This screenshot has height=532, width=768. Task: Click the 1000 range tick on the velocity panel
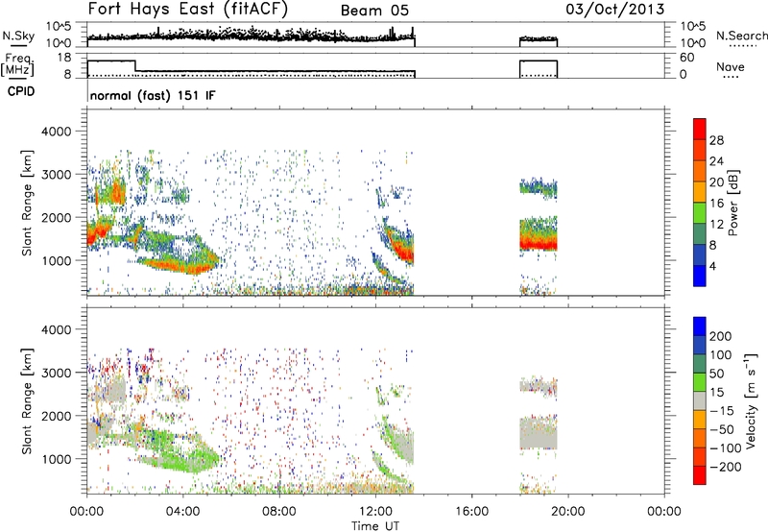coord(56,459)
